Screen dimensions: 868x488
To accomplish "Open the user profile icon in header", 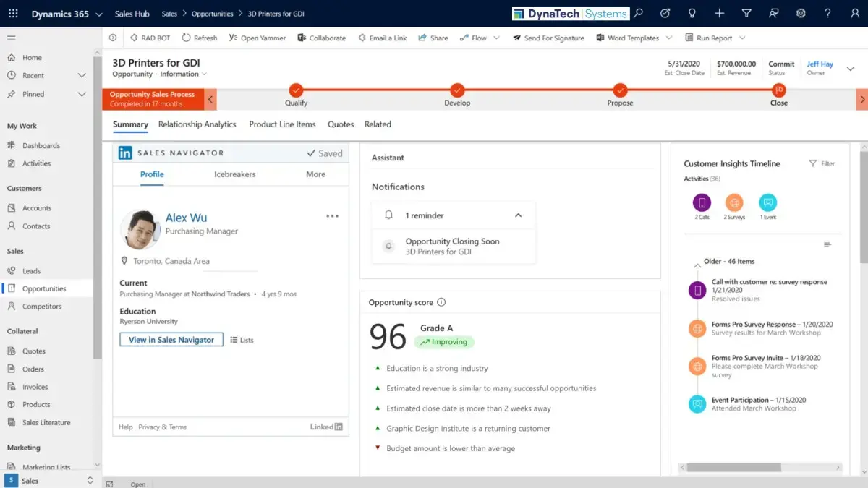I will [854, 13].
